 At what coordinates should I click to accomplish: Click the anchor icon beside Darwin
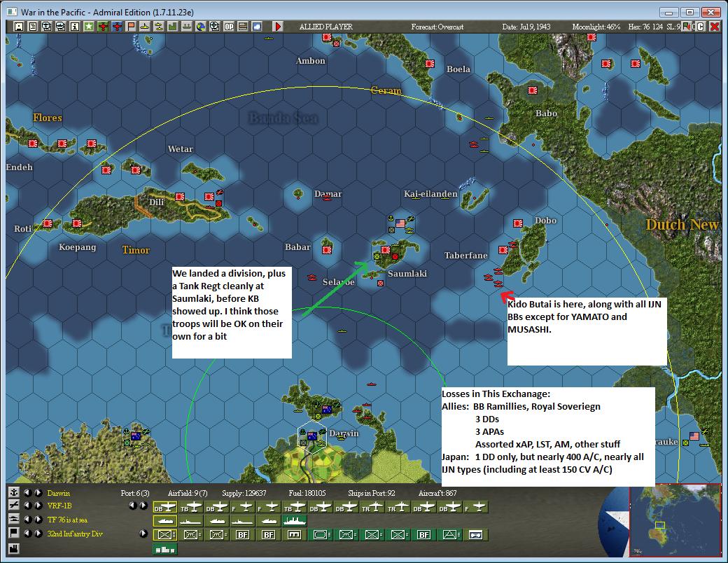click(14, 492)
